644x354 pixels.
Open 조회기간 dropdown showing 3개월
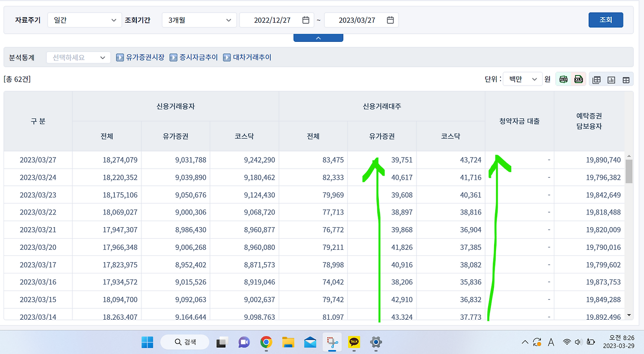point(199,20)
